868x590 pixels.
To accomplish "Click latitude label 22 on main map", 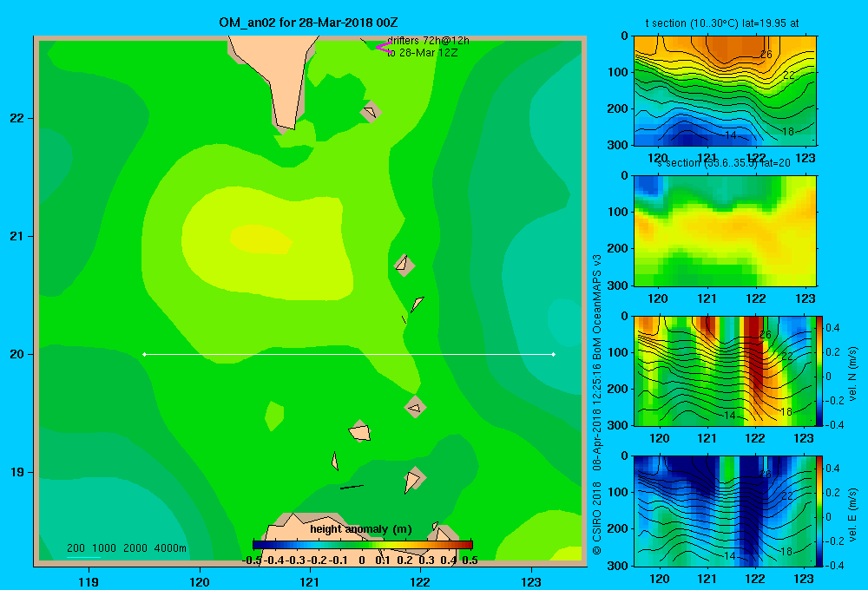I will click(x=17, y=118).
